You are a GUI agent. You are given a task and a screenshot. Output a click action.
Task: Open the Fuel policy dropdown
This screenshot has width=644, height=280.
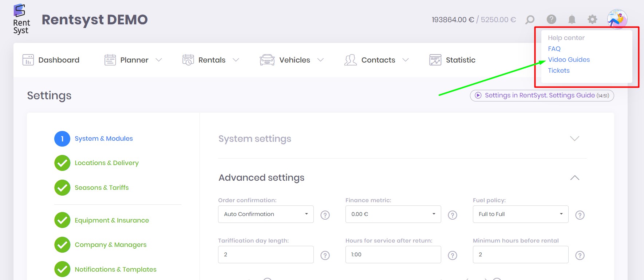click(x=520, y=214)
